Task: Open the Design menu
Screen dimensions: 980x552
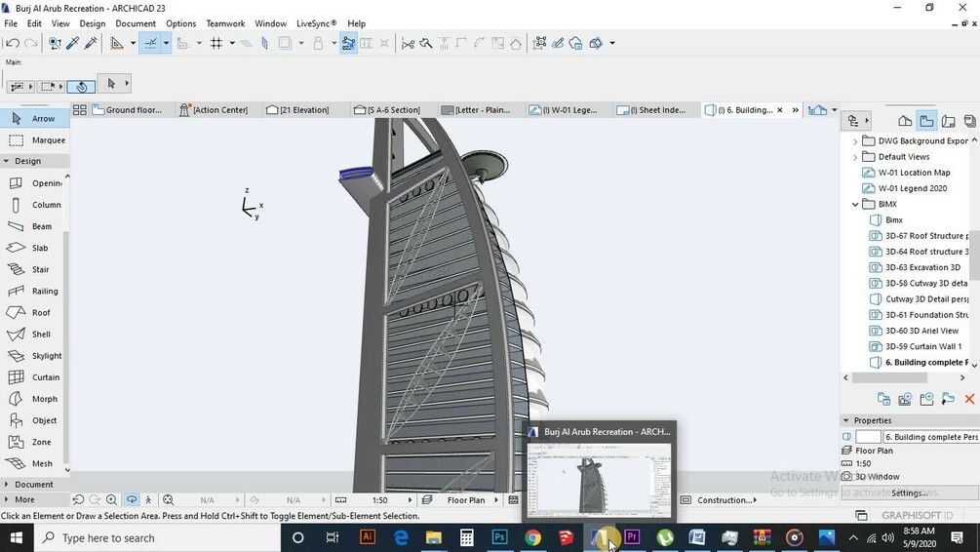Action: (93, 23)
